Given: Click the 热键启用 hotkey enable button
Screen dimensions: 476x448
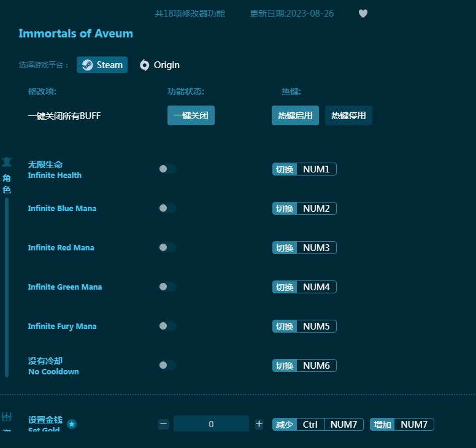Looking at the screenshot, I should pyautogui.click(x=295, y=115).
